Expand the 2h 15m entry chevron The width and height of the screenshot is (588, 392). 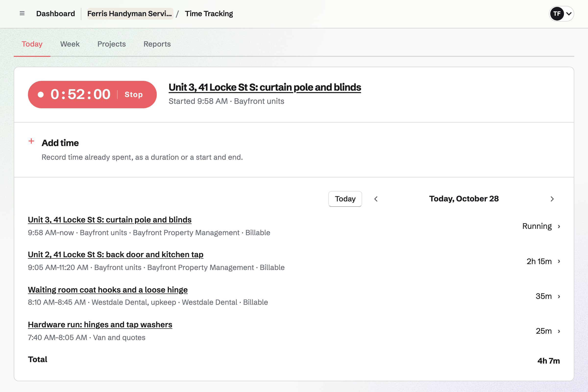[x=559, y=261]
